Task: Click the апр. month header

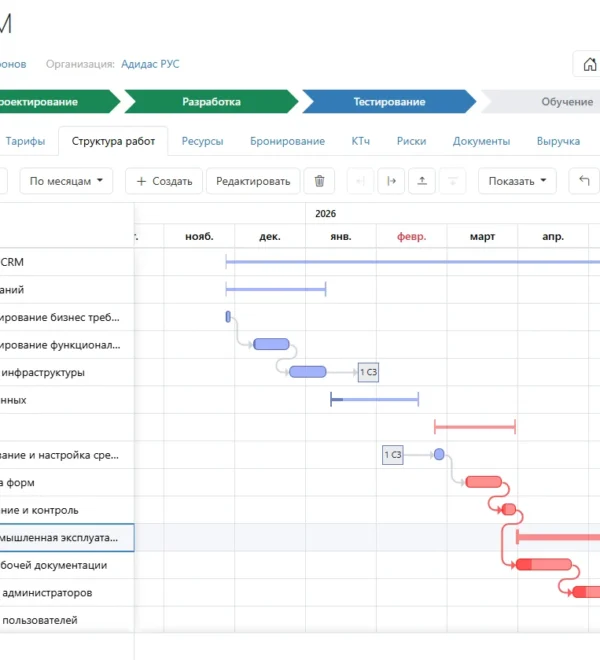Action: [x=553, y=237]
